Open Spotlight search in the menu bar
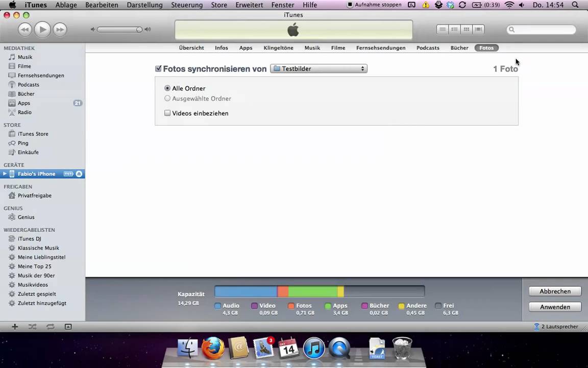 [575, 5]
